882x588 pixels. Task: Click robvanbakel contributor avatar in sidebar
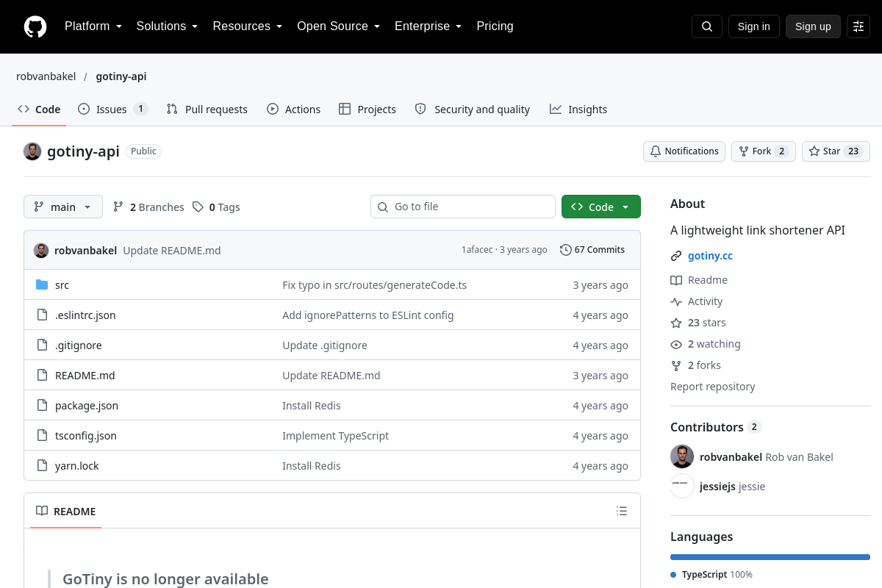[x=682, y=456]
